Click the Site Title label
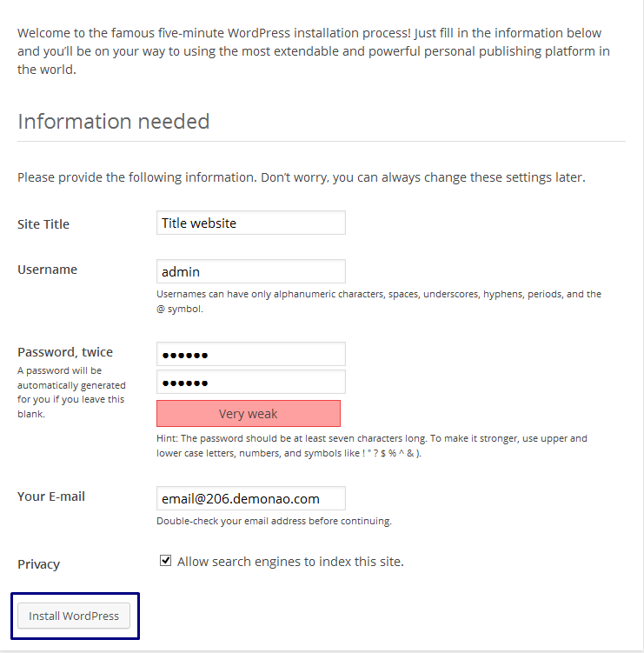 [x=43, y=224]
